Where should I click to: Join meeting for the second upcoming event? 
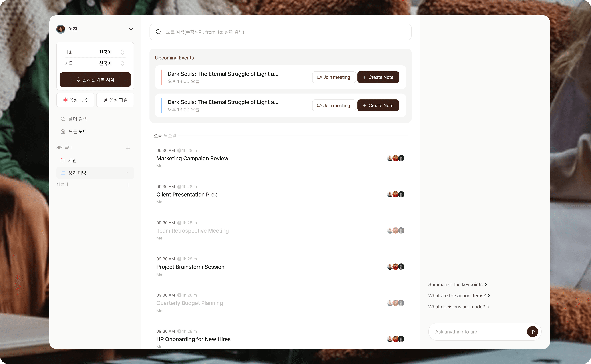pyautogui.click(x=334, y=105)
